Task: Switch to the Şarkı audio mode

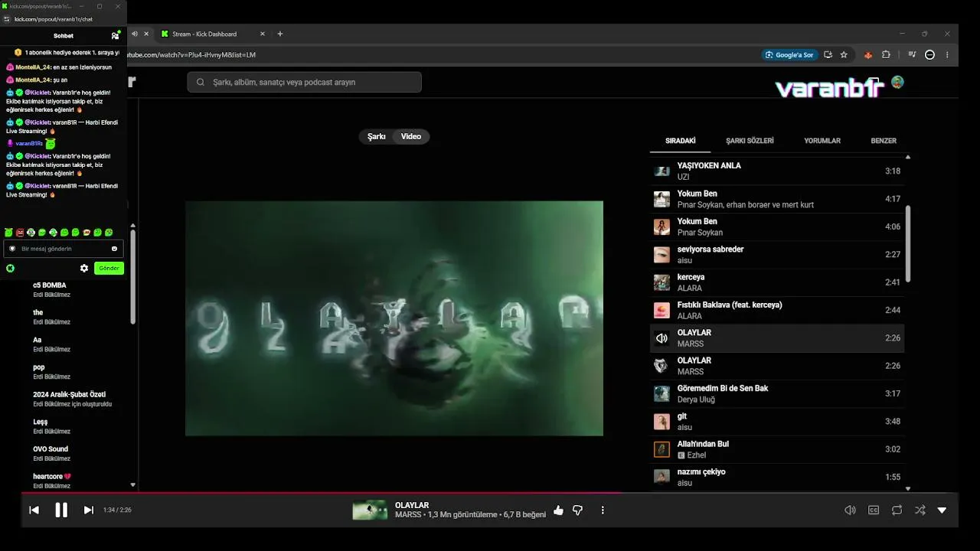Action: point(377,136)
